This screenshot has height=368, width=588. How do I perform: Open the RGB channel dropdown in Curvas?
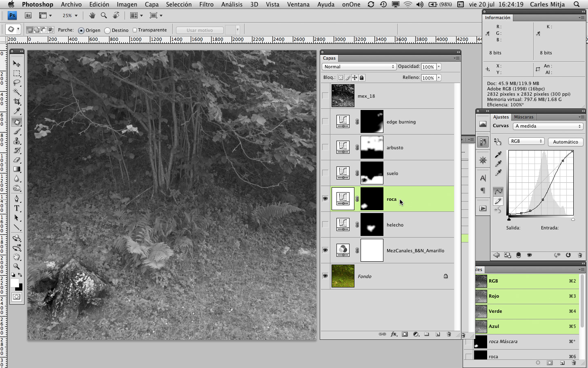[x=526, y=141]
